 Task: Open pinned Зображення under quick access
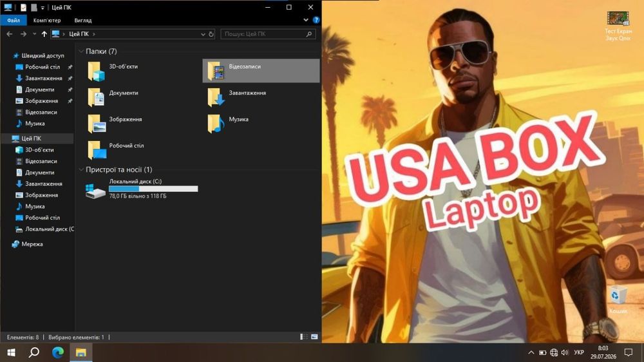[41, 100]
